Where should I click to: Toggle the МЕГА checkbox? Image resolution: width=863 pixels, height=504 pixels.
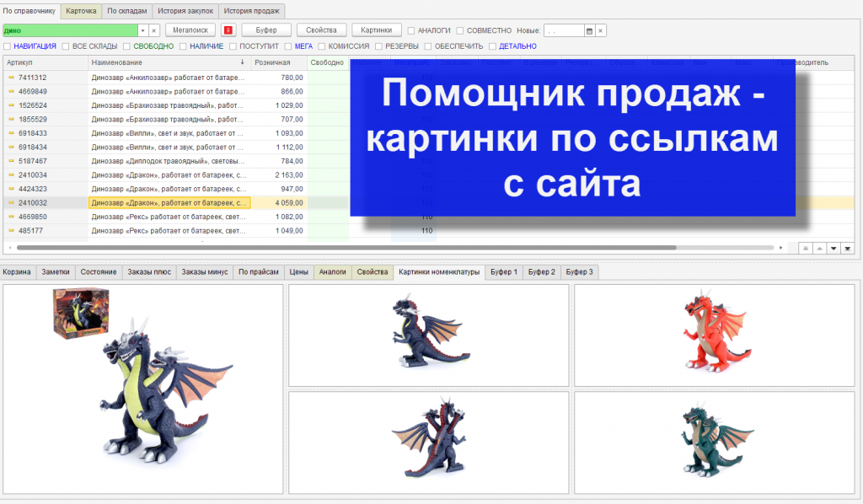point(288,46)
